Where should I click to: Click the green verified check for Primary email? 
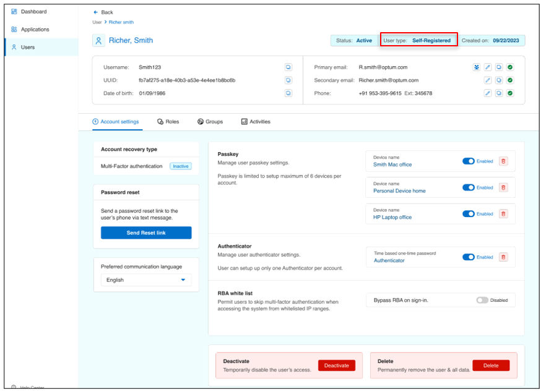pyautogui.click(x=510, y=67)
